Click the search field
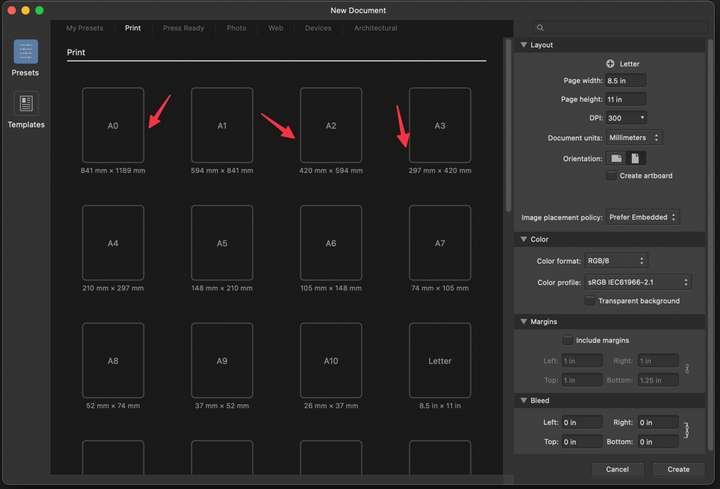 coord(619,28)
